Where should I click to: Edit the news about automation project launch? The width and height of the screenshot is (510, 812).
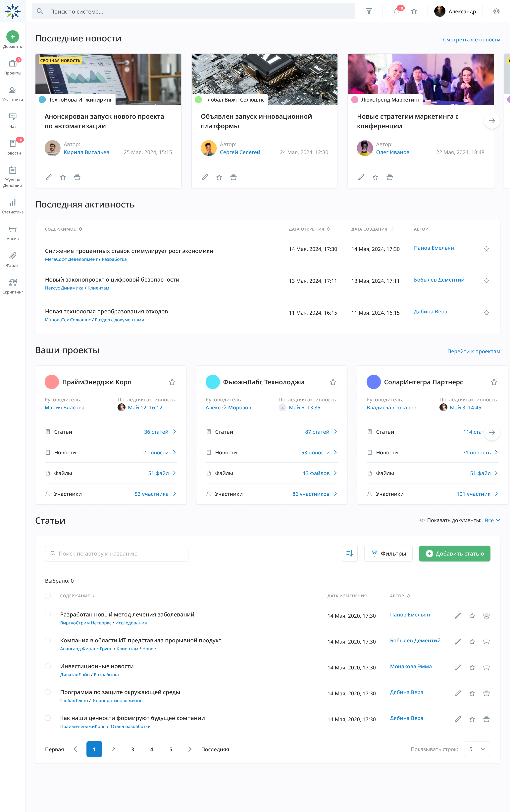pos(48,177)
